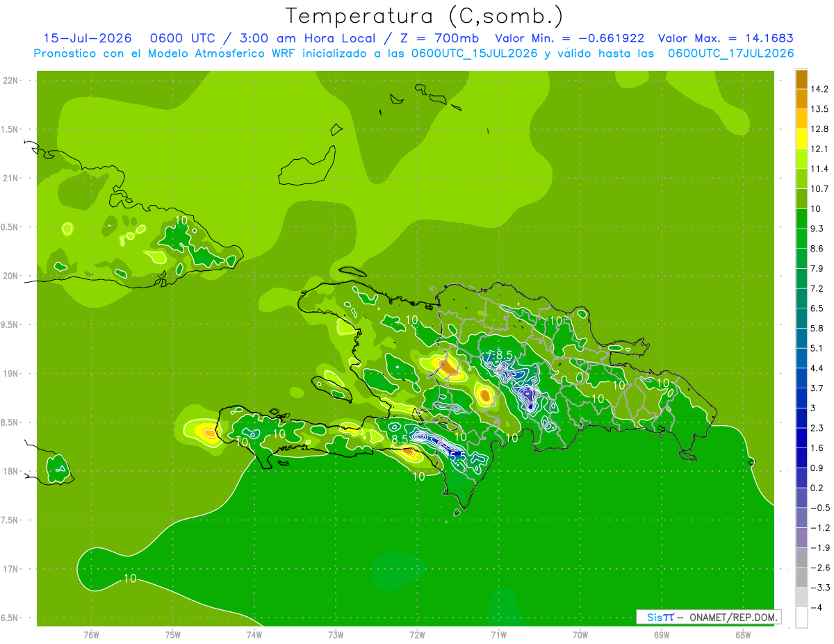Click the '0.2' color bar label

[x=818, y=488]
